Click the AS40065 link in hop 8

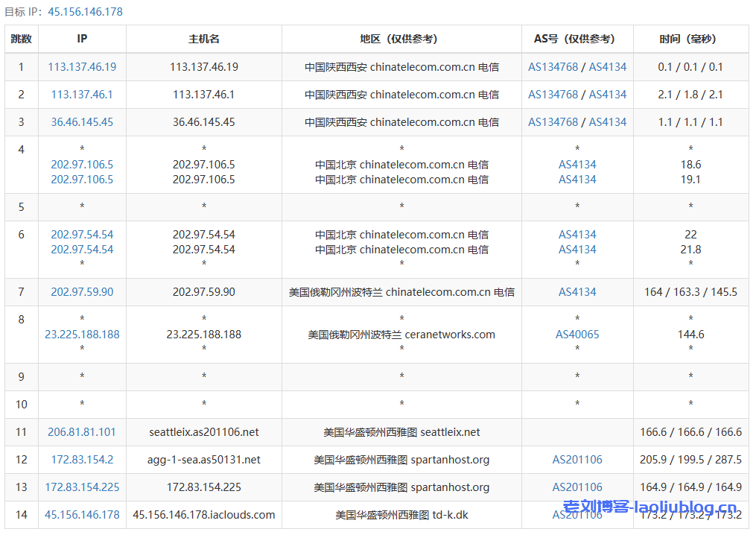(577, 335)
